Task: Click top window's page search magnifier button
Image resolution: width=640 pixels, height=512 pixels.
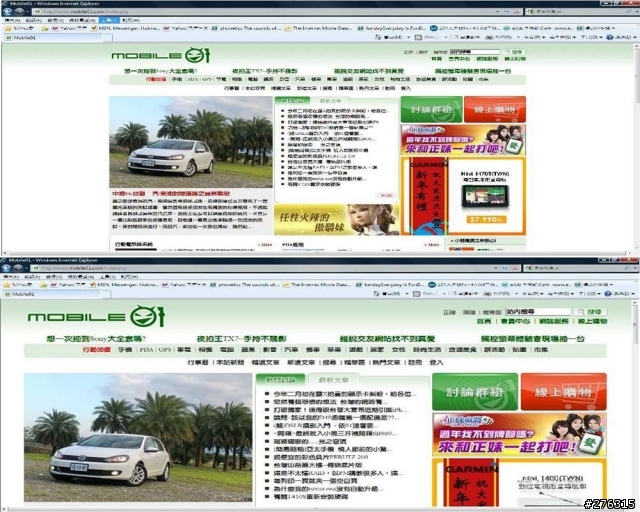Action: point(513,52)
